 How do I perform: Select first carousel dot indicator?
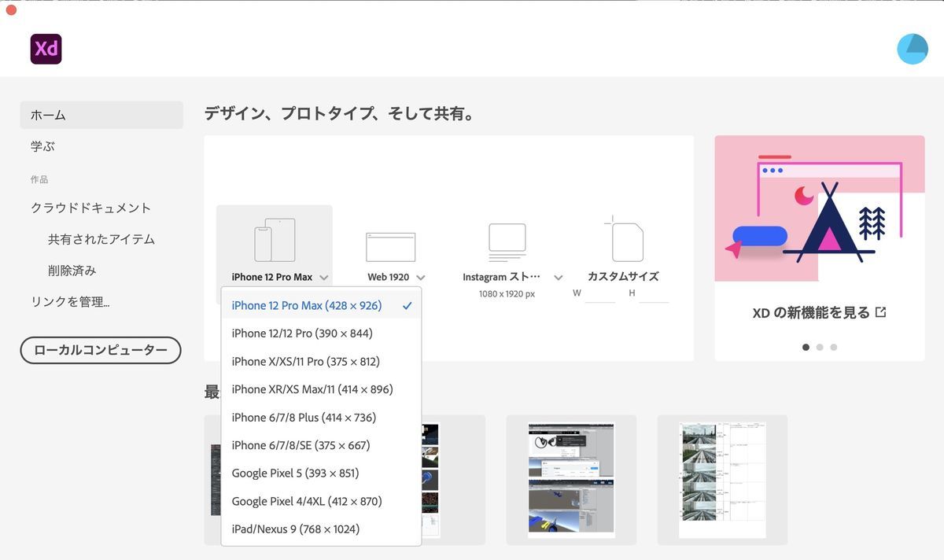tap(806, 347)
